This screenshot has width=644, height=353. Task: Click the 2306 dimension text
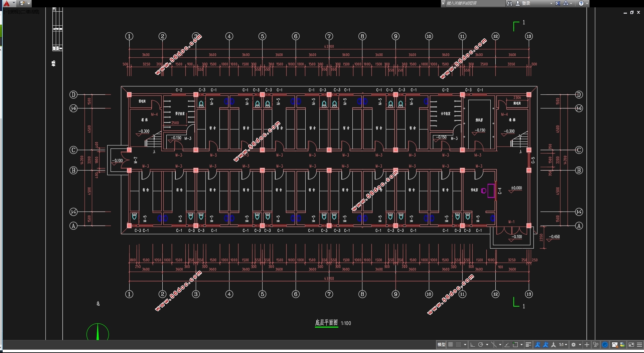click(x=517, y=97)
